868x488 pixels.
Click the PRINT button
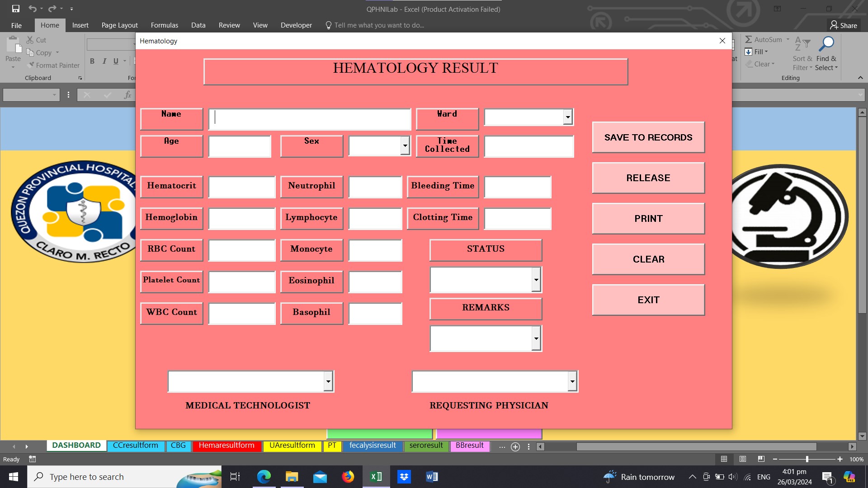click(x=648, y=219)
